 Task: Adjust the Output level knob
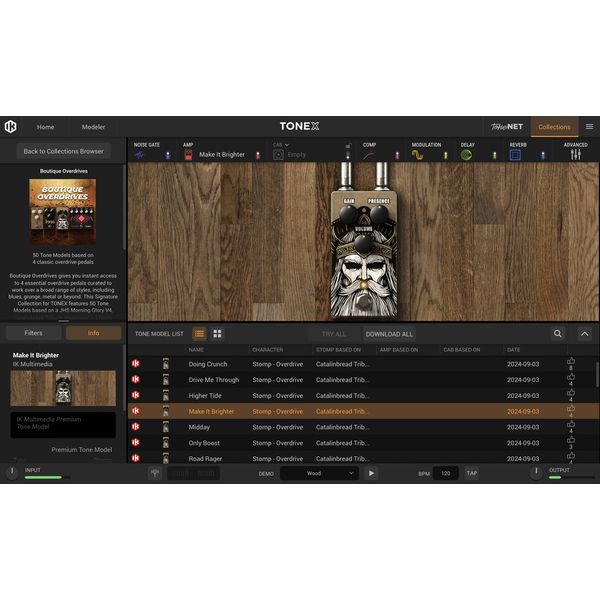pos(536,472)
